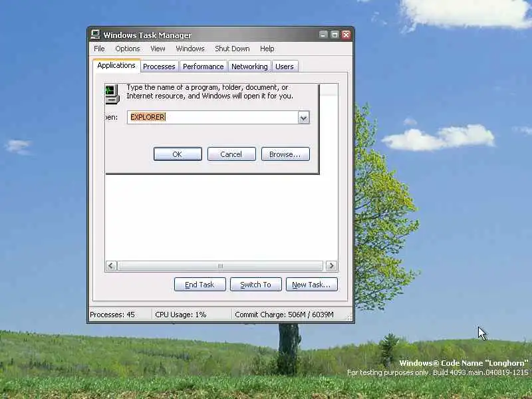
Task: Switch to the Users tab
Action: coord(285,66)
